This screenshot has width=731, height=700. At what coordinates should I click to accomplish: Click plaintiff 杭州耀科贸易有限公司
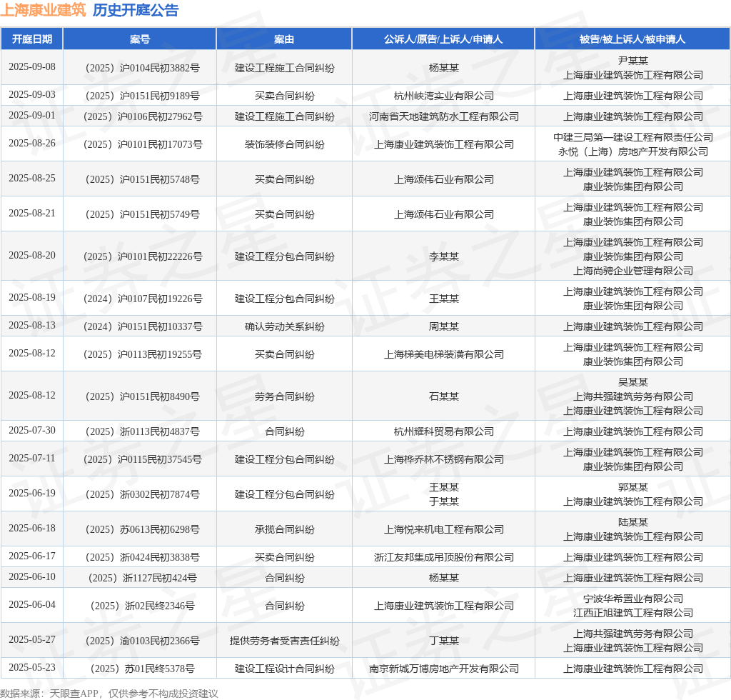tap(444, 431)
